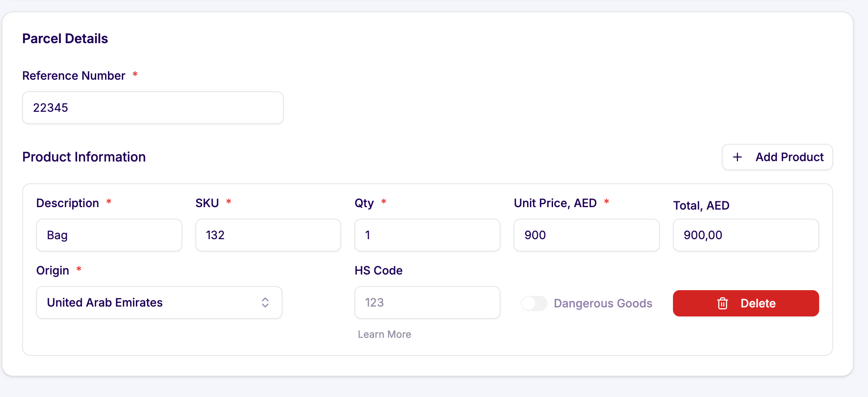Click the plus icon beside Add Product
Image resolution: width=868 pixels, height=397 pixels.
(737, 157)
